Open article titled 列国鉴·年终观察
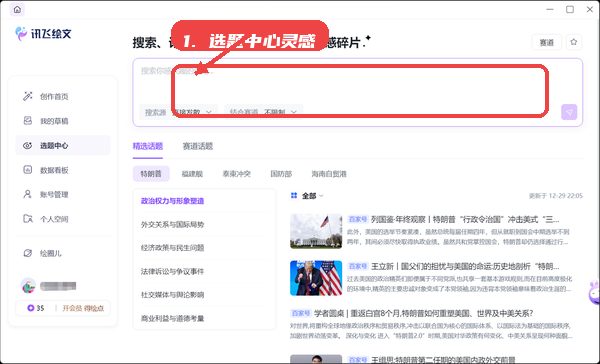Image resolution: width=600 pixels, height=364 pixels. pos(465,219)
